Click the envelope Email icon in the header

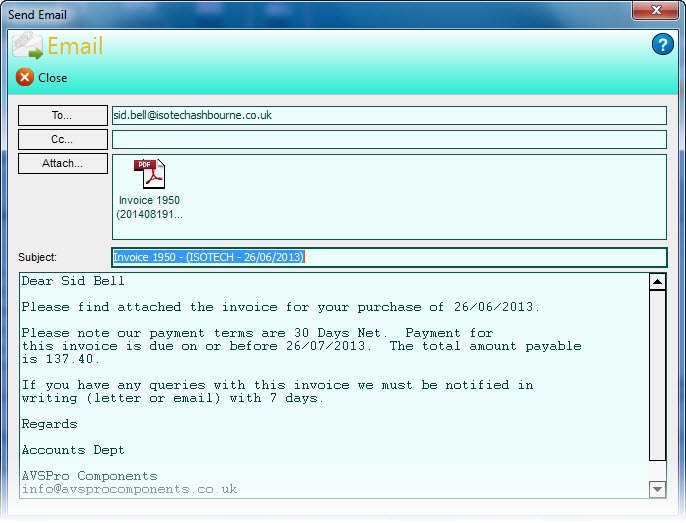27,46
